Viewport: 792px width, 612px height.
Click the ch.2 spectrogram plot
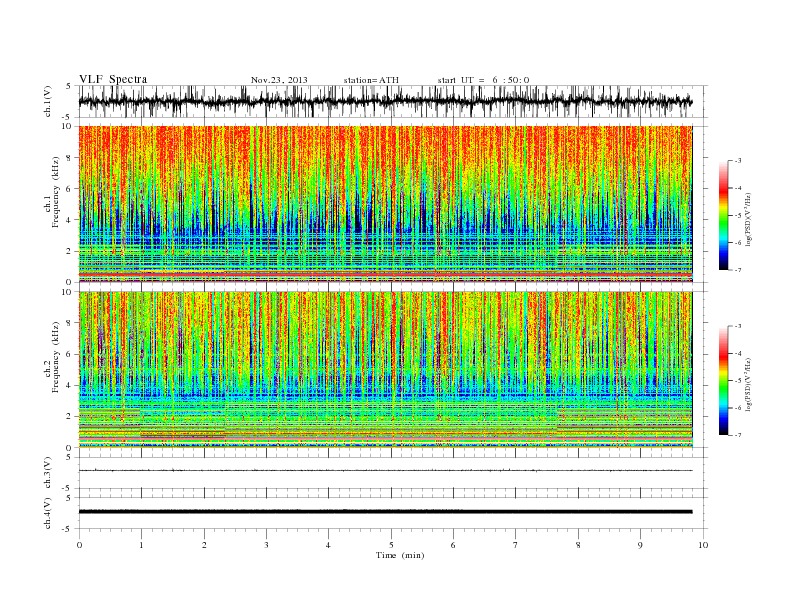coord(385,369)
